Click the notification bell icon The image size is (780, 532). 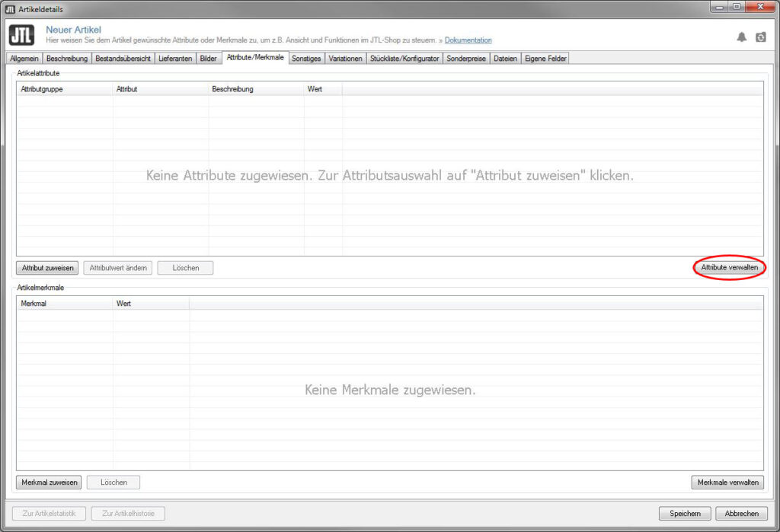[741, 37]
